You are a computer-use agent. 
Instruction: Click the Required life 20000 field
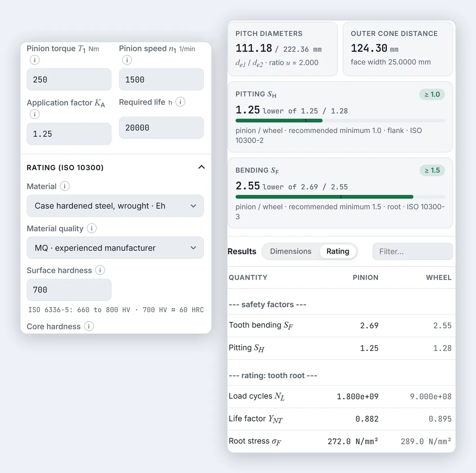[161, 128]
